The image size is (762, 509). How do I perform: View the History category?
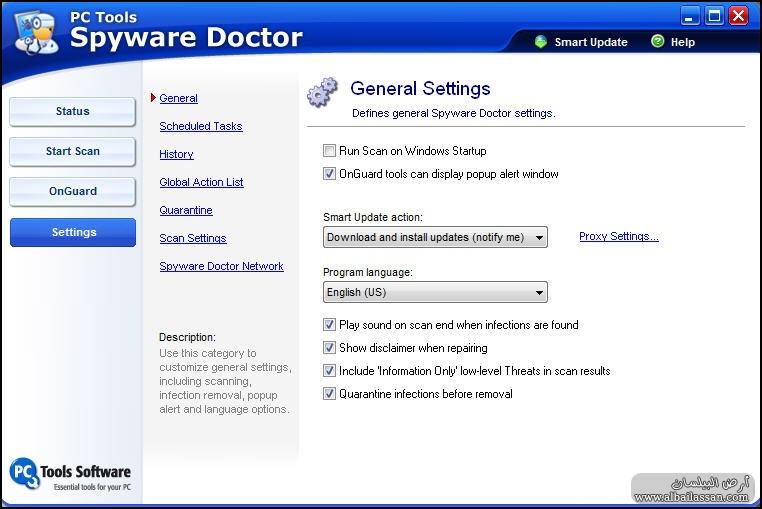[x=176, y=154]
